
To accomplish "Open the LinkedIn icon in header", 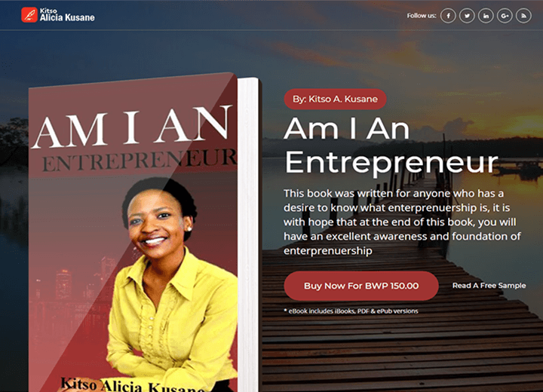I will pos(486,16).
